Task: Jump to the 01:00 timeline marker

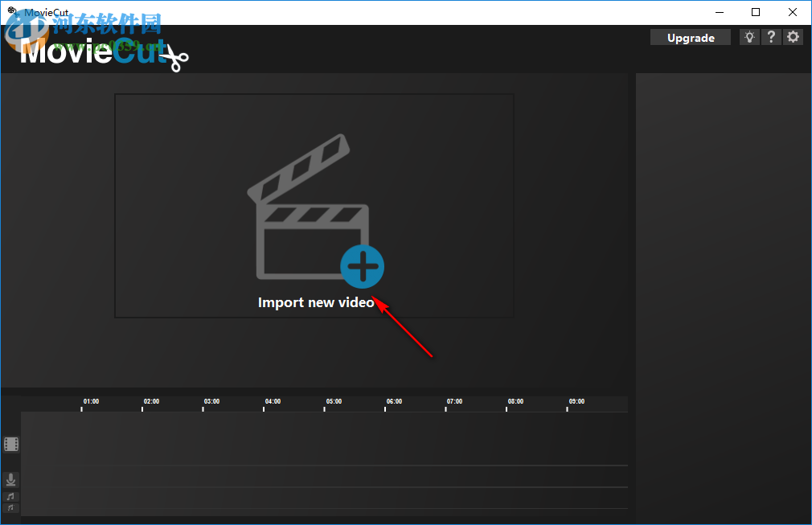Action: tap(91, 402)
